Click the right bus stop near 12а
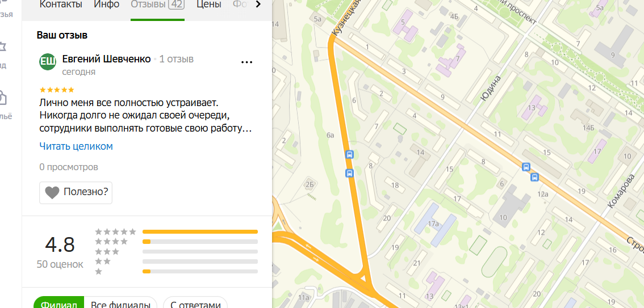 (x=534, y=177)
